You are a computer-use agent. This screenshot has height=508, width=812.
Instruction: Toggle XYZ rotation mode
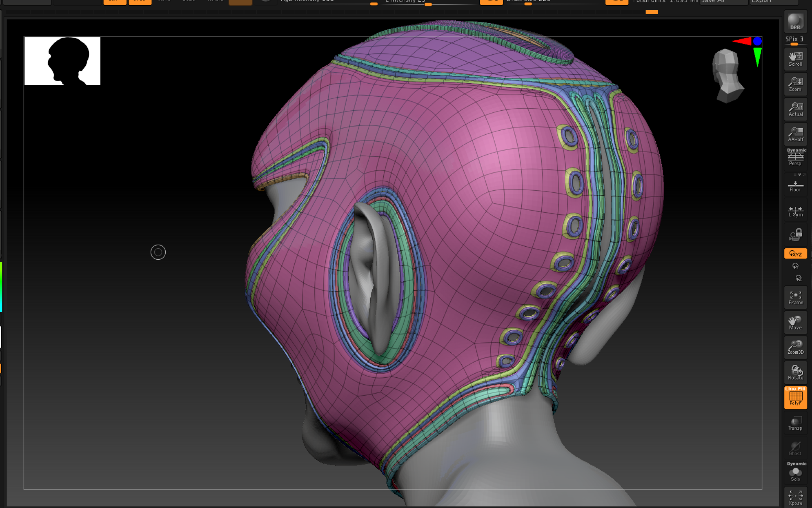click(795, 254)
